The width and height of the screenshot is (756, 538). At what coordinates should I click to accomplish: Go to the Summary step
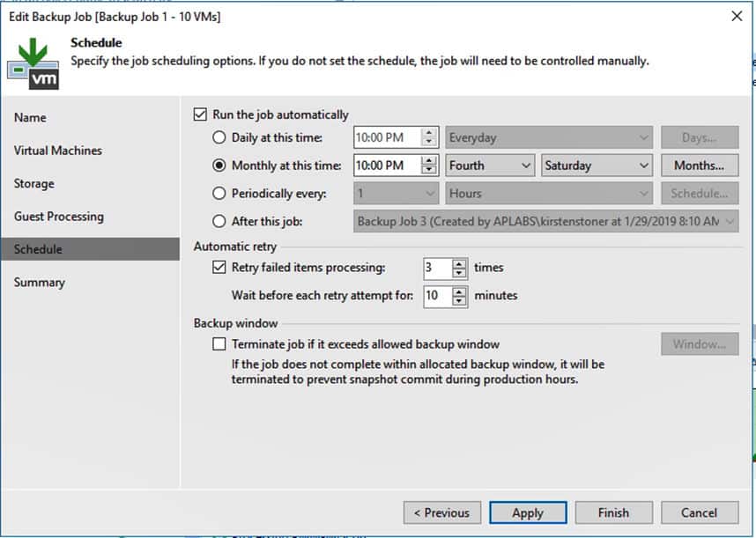pos(90,283)
